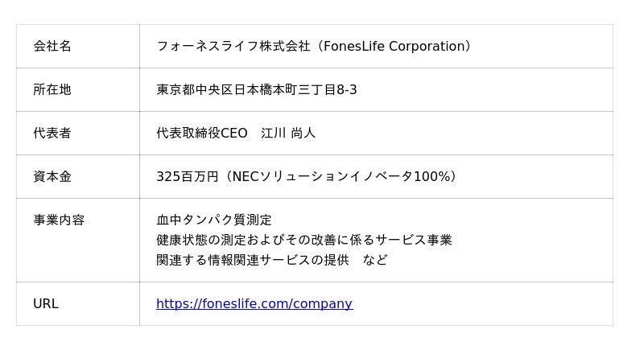The height and width of the screenshot is (350, 644).
Task: Click the 事業内容 label cell
Action: pos(59,220)
